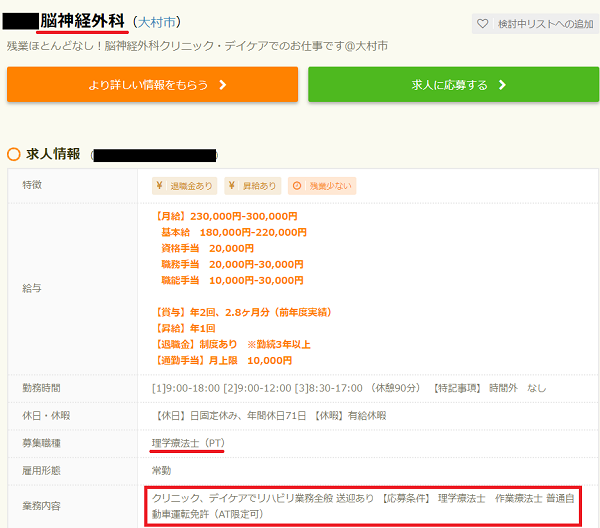Image resolution: width=600 pixels, height=528 pixels.
Task: Request details via より詳しい情報をもらう button
Action: [x=152, y=85]
